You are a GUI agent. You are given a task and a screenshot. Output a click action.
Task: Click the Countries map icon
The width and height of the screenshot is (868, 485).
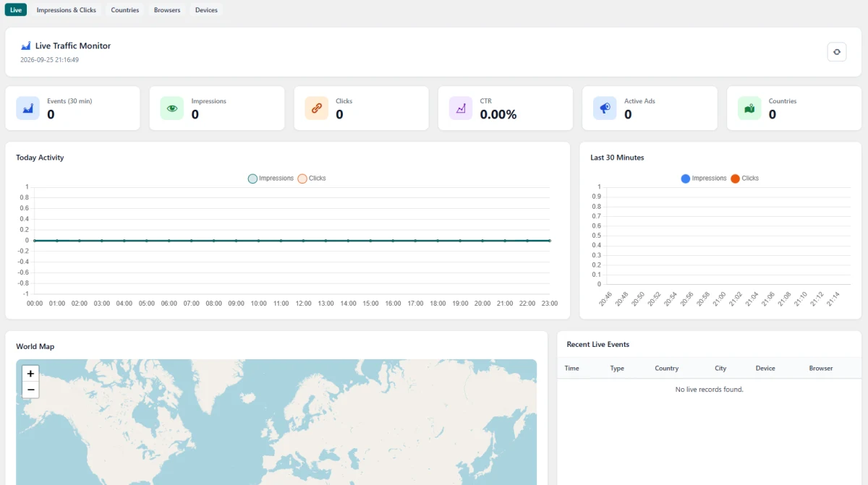tap(749, 108)
